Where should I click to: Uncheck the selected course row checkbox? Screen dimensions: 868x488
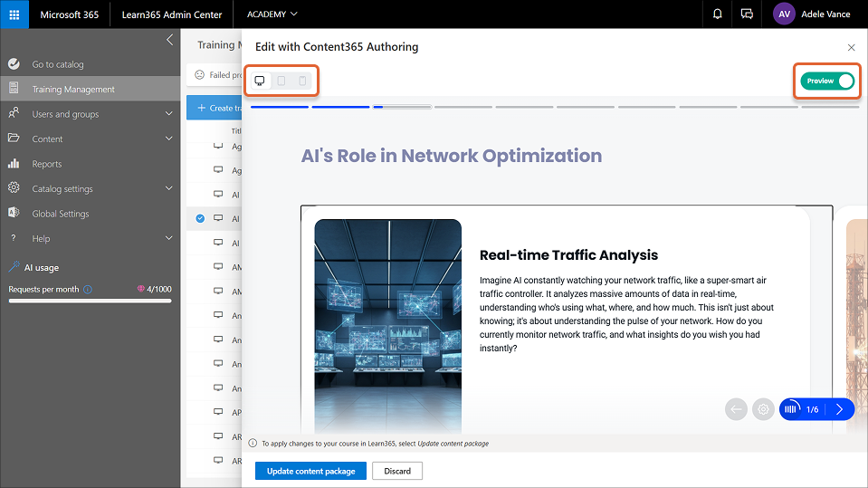click(x=200, y=218)
